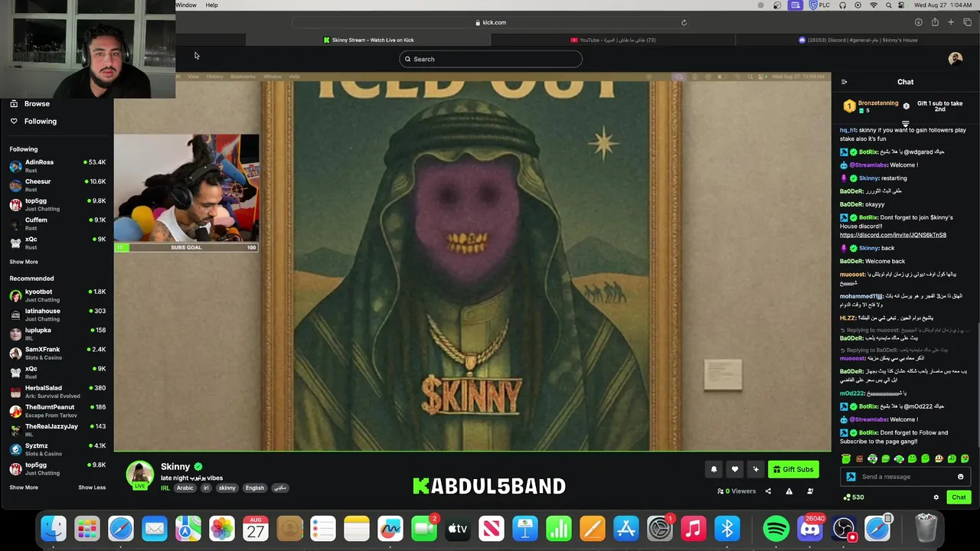Open the emoji picker in message box
980x551 pixels.
point(960,477)
